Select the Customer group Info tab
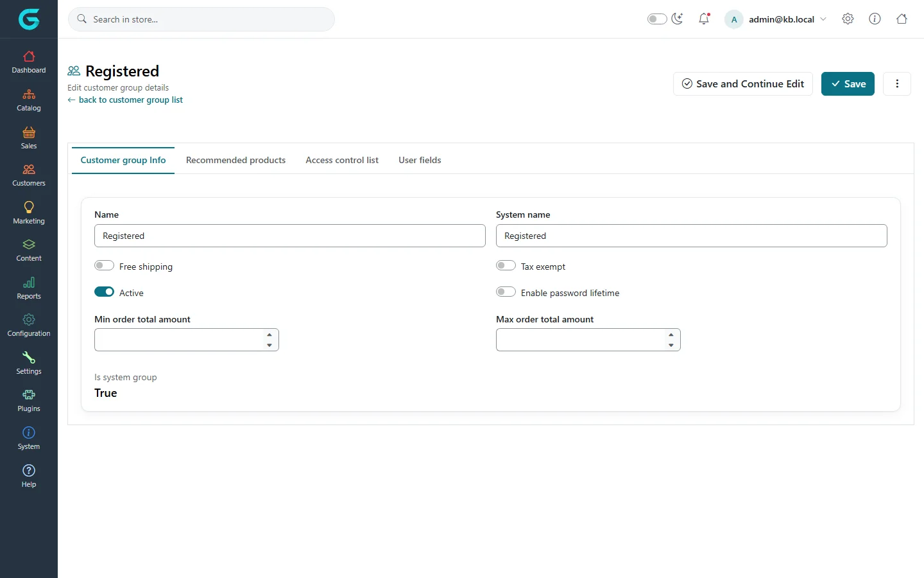This screenshot has height=578, width=924. click(123, 161)
